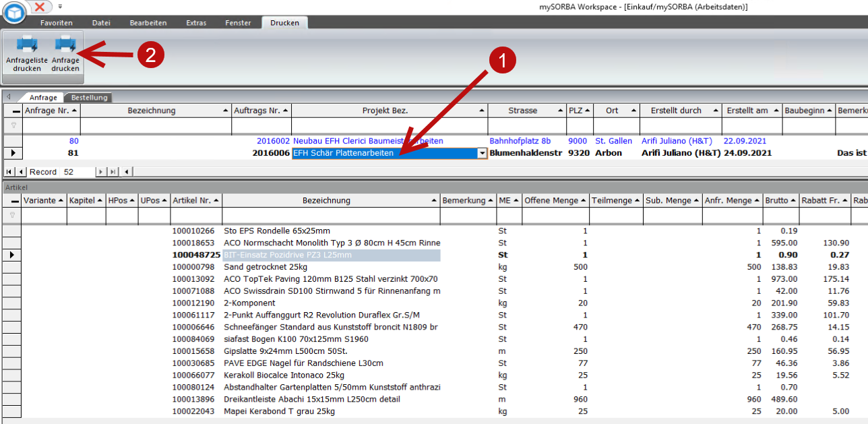
Task: Open the mySORBA application logo menu
Action: pos(13,13)
